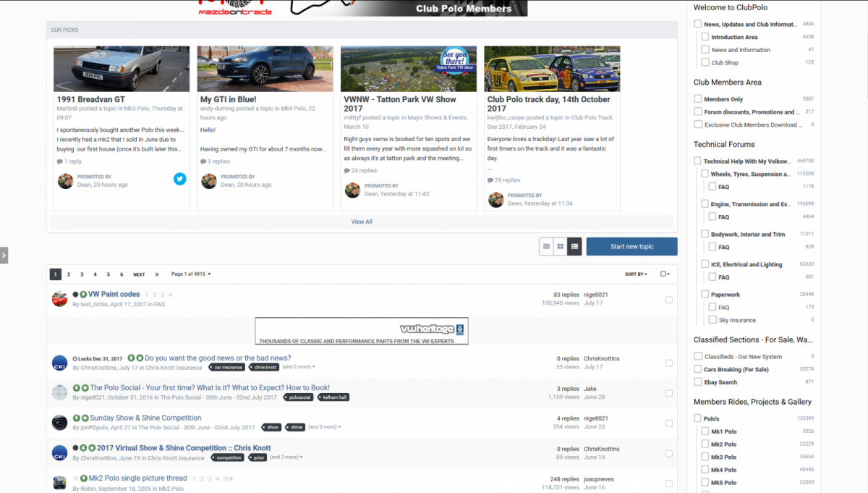
Task: Go to page 3 of topics
Action: pyautogui.click(x=82, y=274)
